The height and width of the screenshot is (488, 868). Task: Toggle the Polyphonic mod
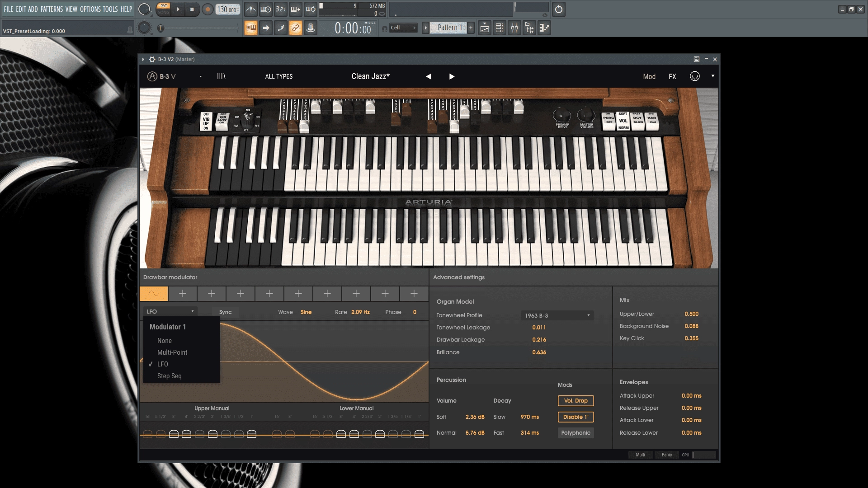tap(576, 433)
